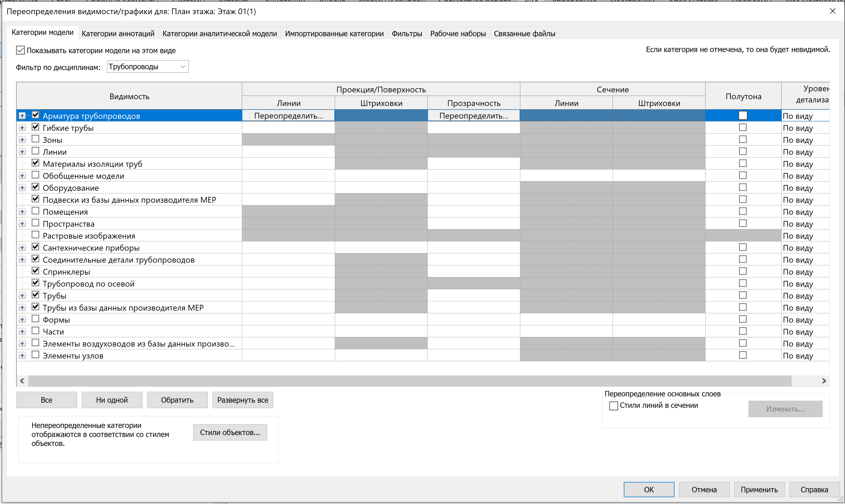Uncheck Материалы изоляции труб
The width and height of the screenshot is (845, 504).
tap(35, 163)
